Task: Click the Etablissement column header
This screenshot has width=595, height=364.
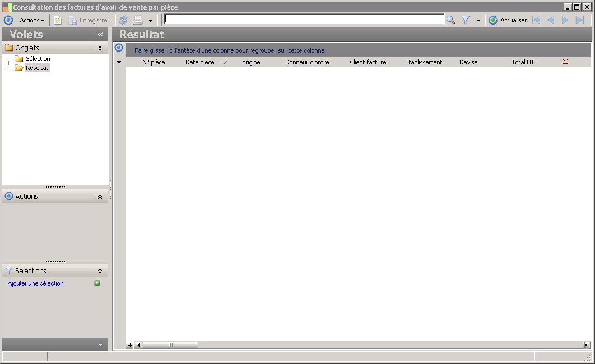Action: point(424,62)
